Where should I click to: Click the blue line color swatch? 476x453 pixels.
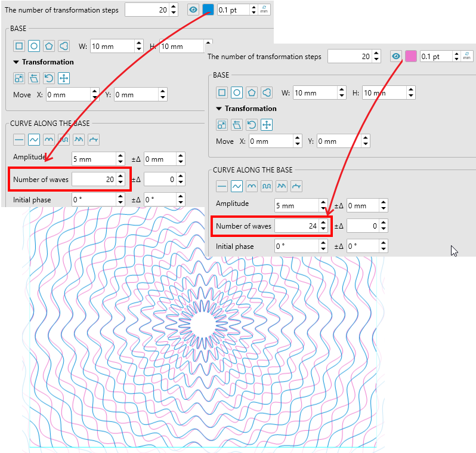click(x=208, y=10)
